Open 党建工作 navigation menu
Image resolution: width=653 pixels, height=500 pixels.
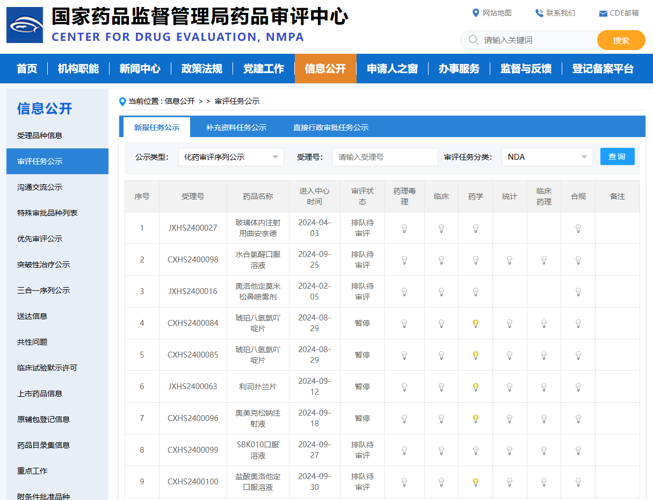pyautogui.click(x=264, y=69)
